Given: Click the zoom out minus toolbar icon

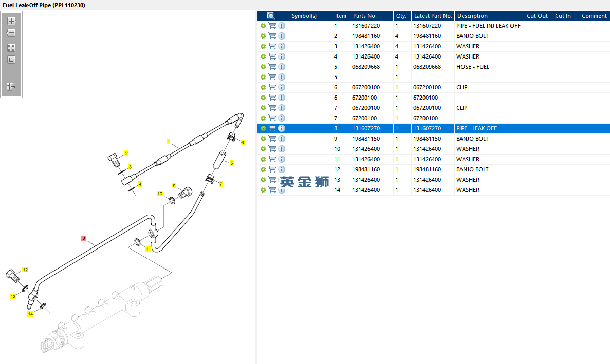Looking at the screenshot, I should (11, 33).
